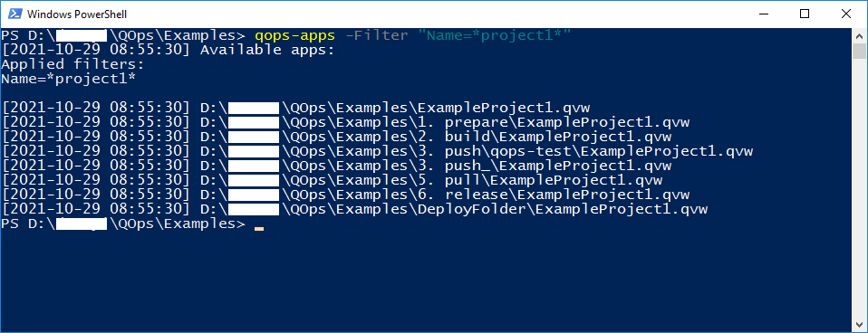Click the 5. pull ExampleProject1.qvw line
The width and height of the screenshot is (868, 333).
click(x=333, y=180)
